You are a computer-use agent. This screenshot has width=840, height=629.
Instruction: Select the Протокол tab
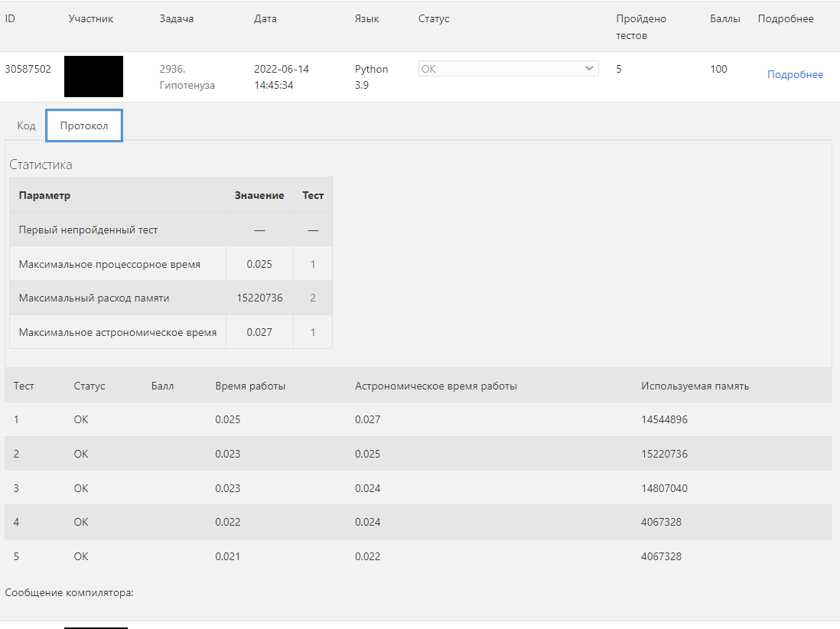point(84,125)
